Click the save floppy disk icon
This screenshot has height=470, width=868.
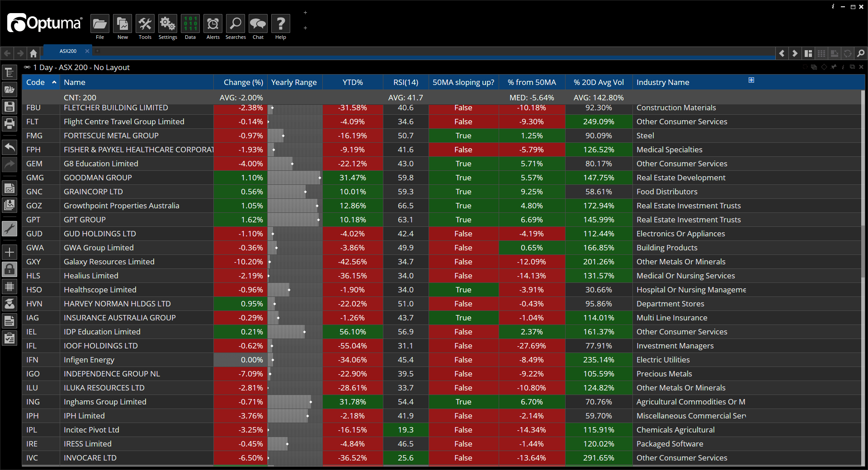pos(9,107)
